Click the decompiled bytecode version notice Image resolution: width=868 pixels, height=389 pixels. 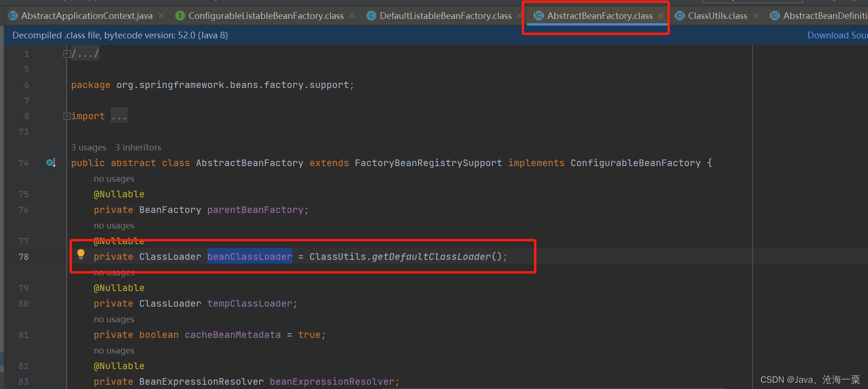coord(120,35)
